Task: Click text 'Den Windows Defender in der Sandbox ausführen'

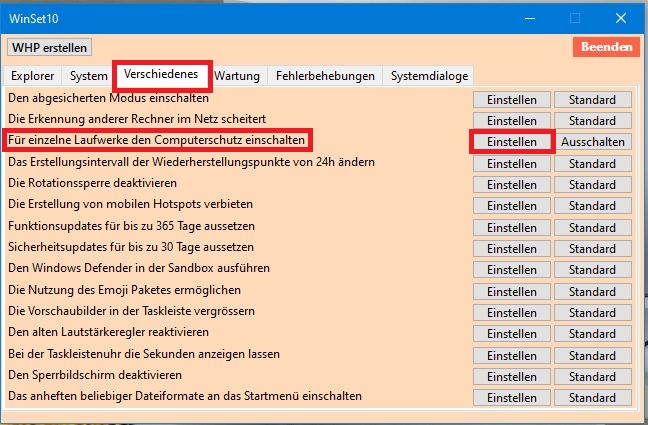Action: [139, 268]
